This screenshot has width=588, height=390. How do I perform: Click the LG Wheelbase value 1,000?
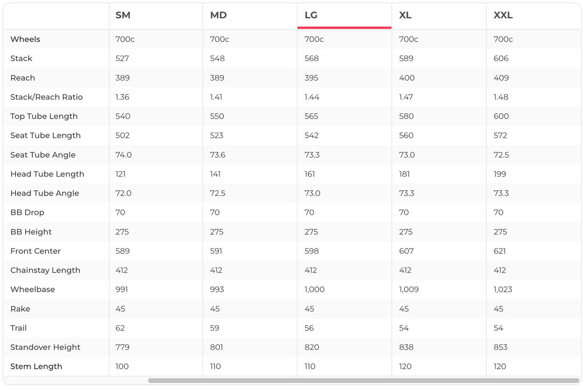[x=314, y=289]
